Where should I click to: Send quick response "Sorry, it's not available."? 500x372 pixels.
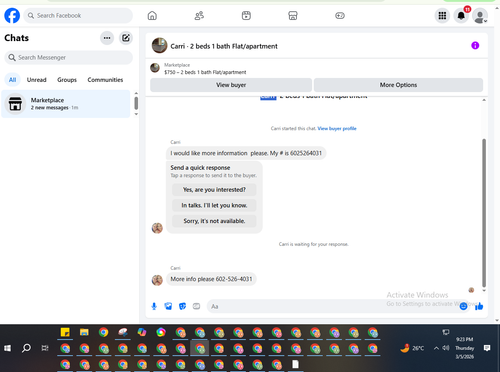pos(214,221)
